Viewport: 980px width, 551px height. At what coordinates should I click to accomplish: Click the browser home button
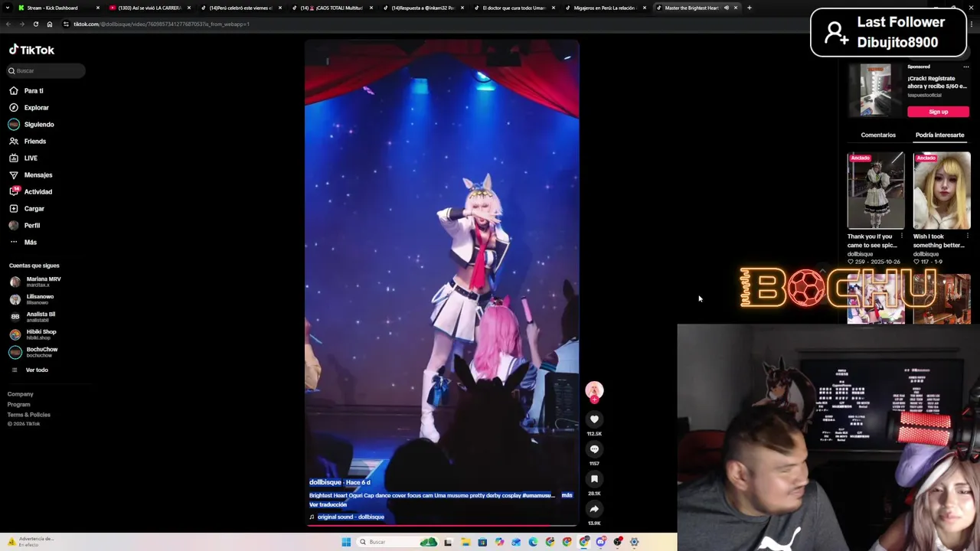coord(49,24)
